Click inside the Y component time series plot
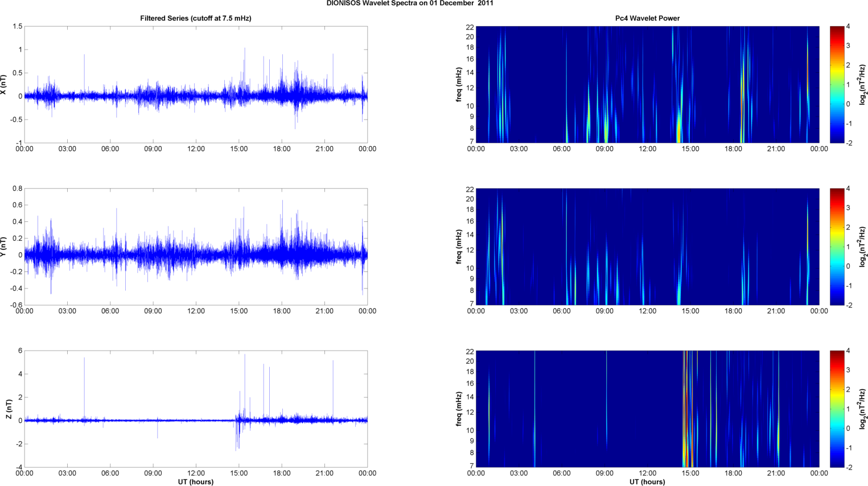The width and height of the screenshot is (868, 486). 196,247
